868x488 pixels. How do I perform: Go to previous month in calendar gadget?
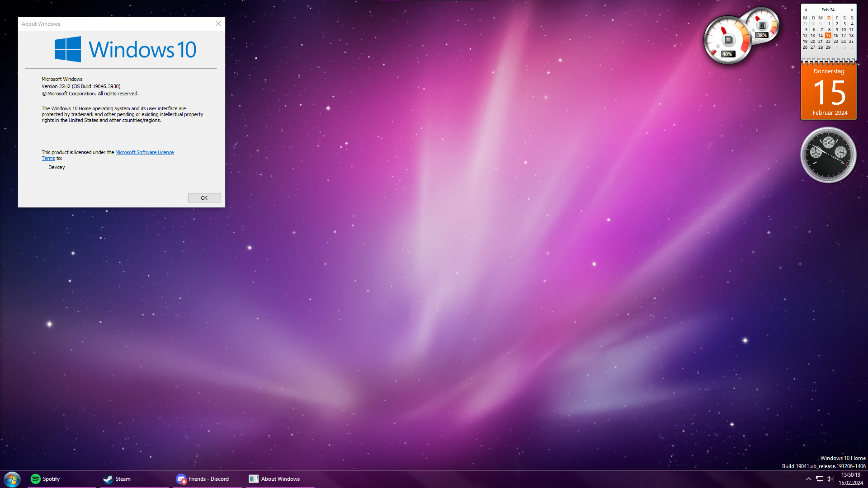click(x=806, y=9)
